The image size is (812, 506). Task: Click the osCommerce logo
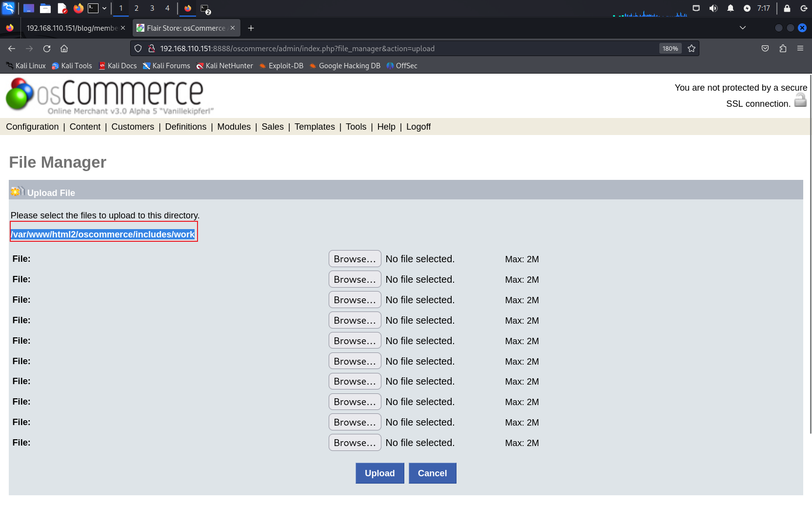[x=110, y=96]
